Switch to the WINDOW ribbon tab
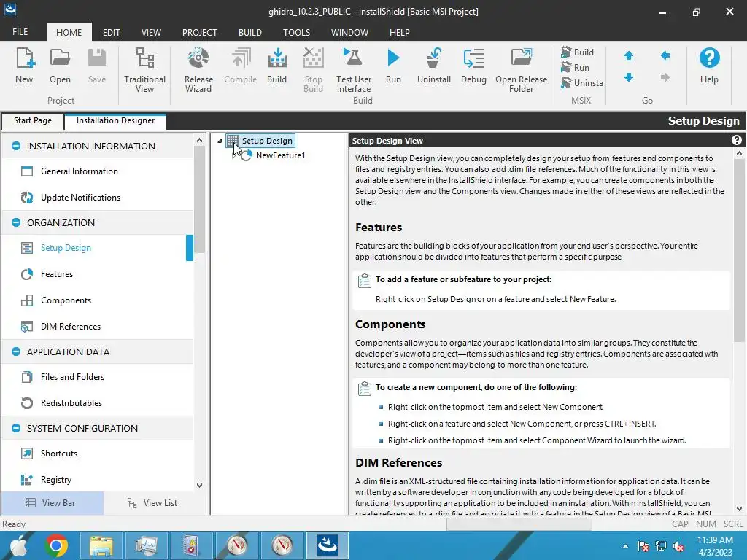The height and width of the screenshot is (560, 747). [x=349, y=32]
